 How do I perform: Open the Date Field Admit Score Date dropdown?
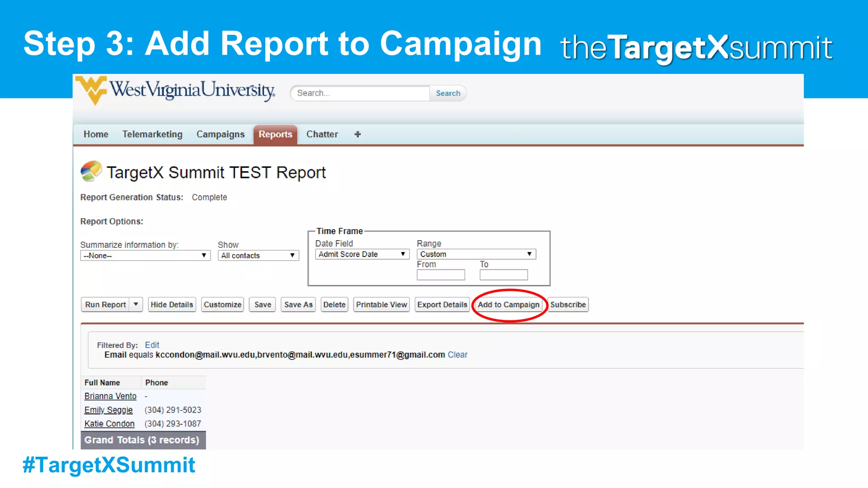pos(362,254)
